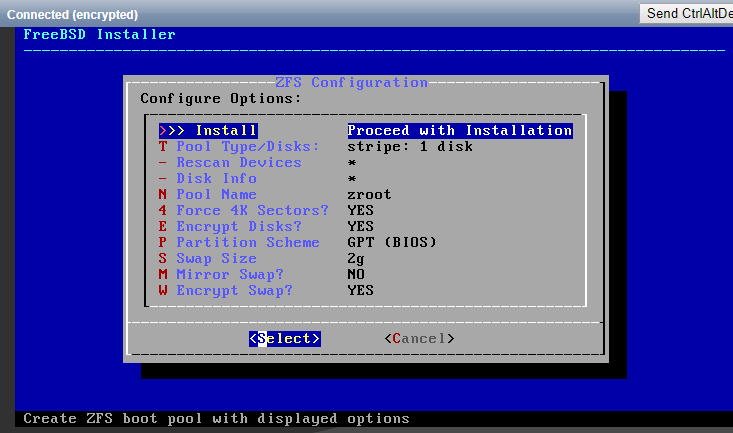Click the Cancel button
Screen dimensions: 733x433
pyautogui.click(x=419, y=339)
